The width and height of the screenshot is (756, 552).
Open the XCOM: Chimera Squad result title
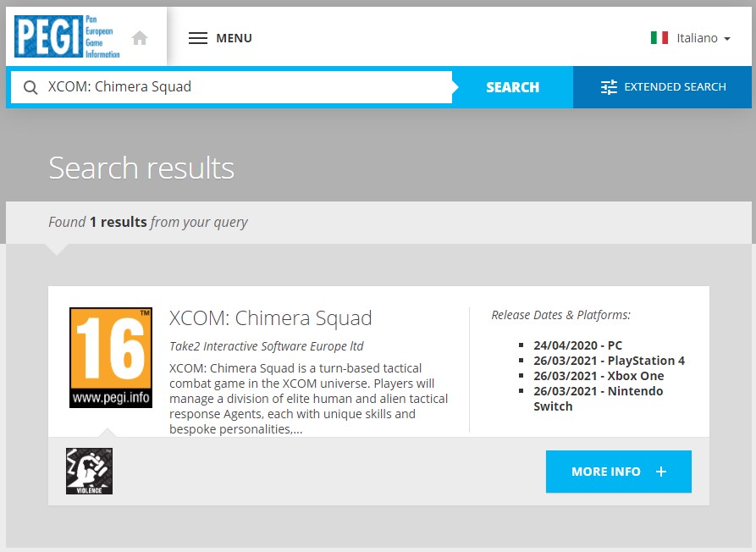pos(270,318)
